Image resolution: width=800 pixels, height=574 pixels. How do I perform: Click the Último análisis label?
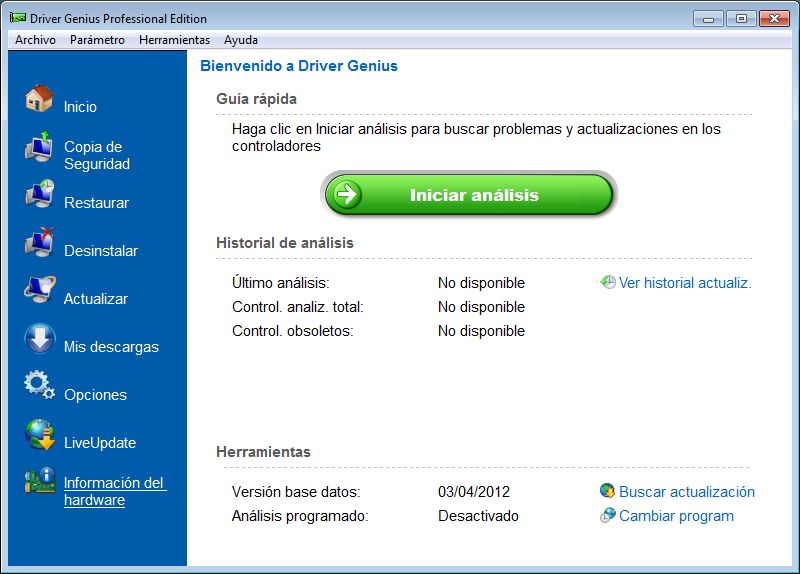click(x=281, y=282)
